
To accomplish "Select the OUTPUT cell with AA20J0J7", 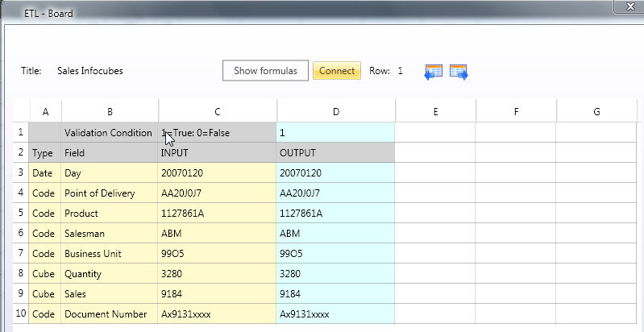I will pos(335,193).
